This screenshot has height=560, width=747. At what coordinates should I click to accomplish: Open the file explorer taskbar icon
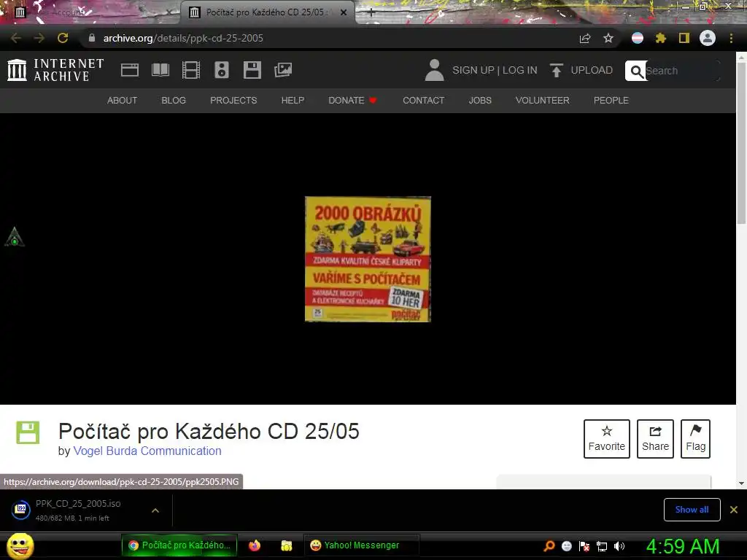point(286,545)
